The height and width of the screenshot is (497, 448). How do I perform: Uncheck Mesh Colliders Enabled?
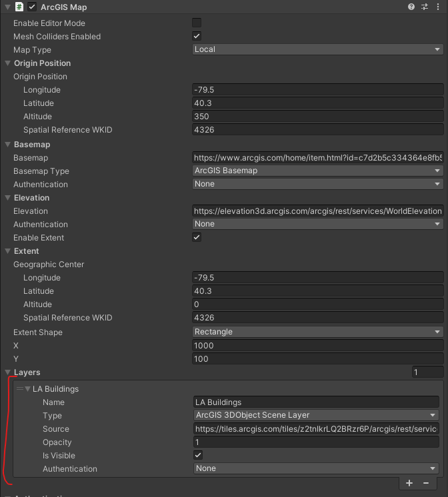[197, 36]
